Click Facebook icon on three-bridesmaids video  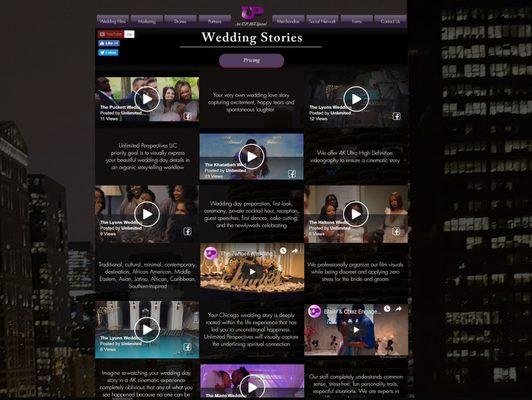click(x=396, y=231)
